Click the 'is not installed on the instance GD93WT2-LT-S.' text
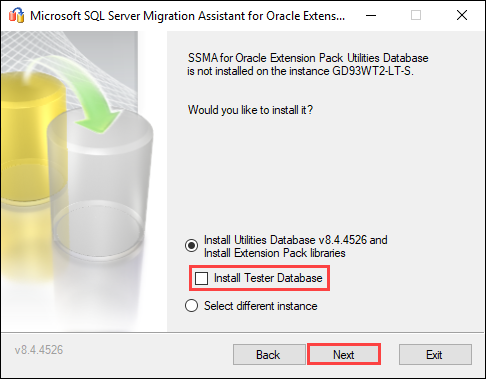The height and width of the screenshot is (379, 486). 300,71
